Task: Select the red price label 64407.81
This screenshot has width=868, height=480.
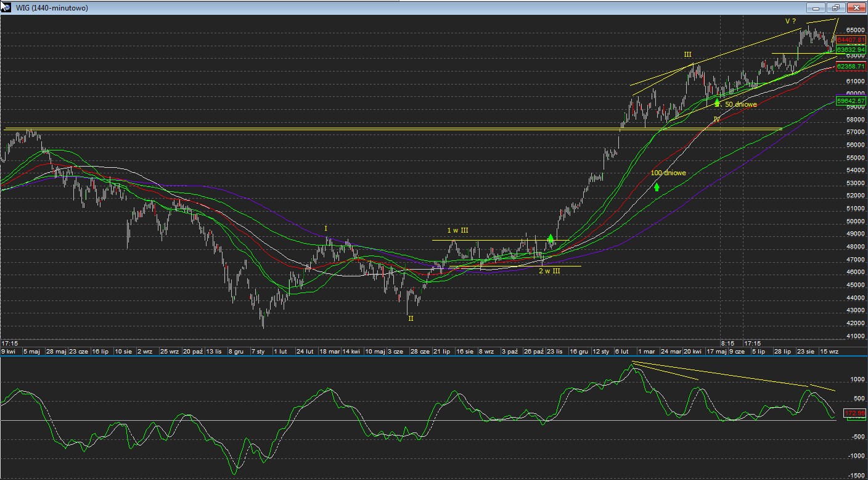Action: pos(851,39)
